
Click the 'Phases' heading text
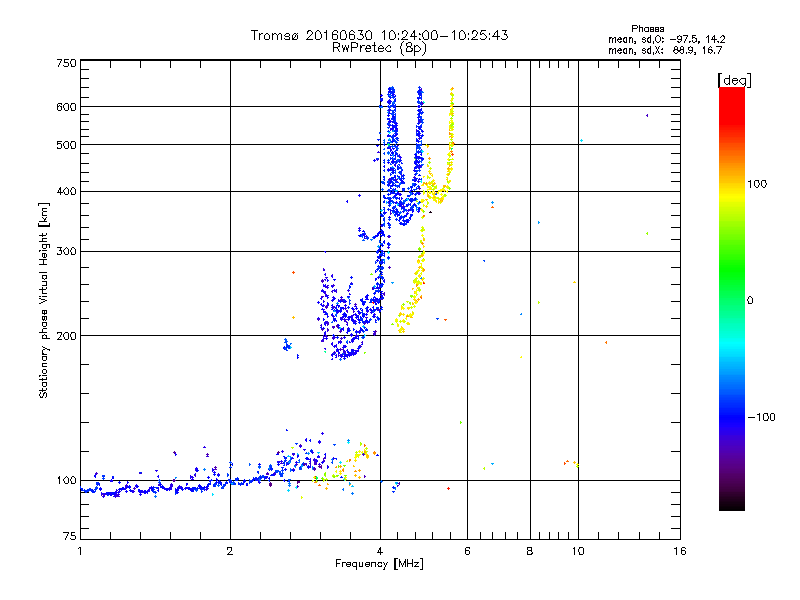pos(647,29)
